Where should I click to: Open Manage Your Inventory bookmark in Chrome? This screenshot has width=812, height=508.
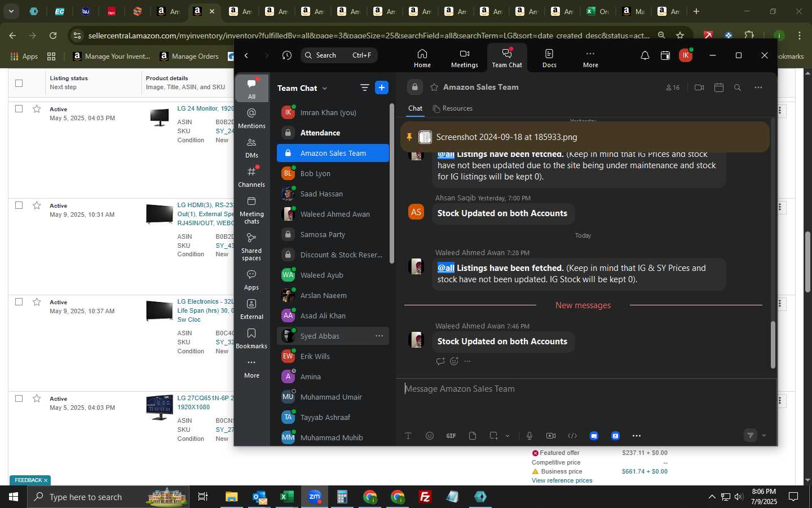pos(112,56)
